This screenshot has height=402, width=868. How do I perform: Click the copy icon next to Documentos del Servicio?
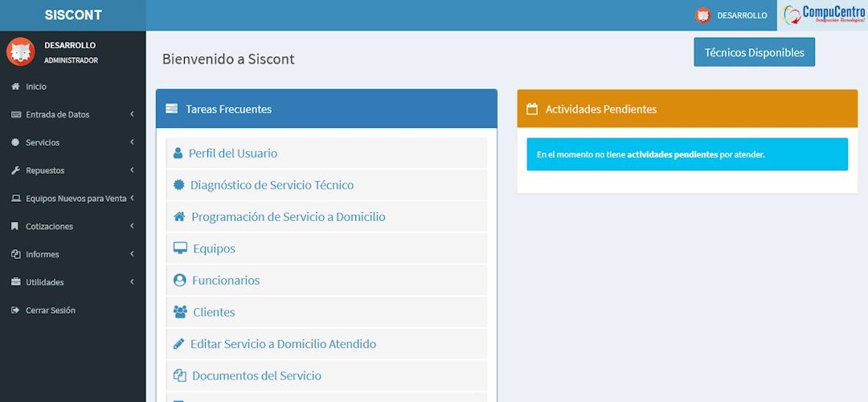(179, 375)
